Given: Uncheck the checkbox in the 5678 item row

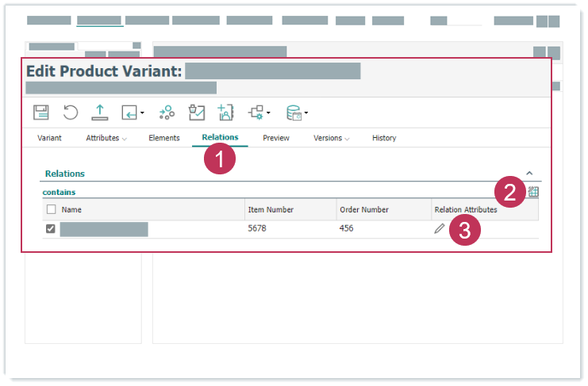Looking at the screenshot, I should (52, 229).
